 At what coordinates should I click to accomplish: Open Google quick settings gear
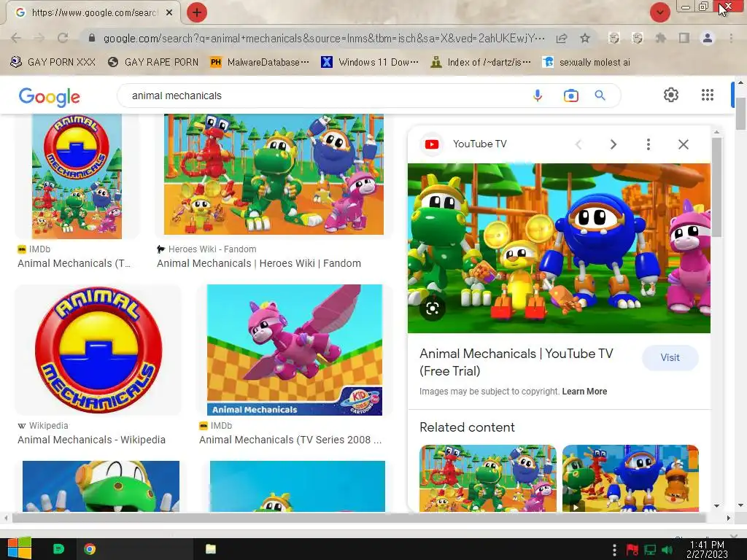click(x=671, y=95)
